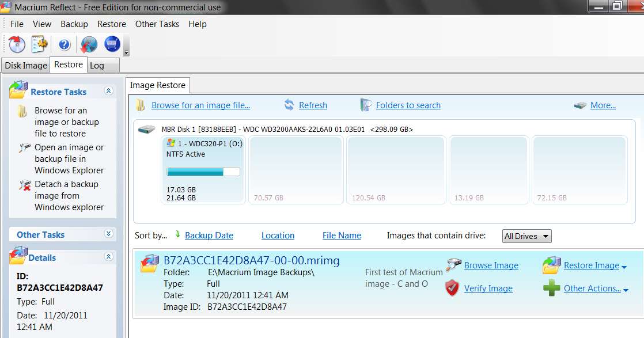Screen dimensions: 644x338
Task: Open the toolbar options arrow after the cart
Action: click(127, 52)
